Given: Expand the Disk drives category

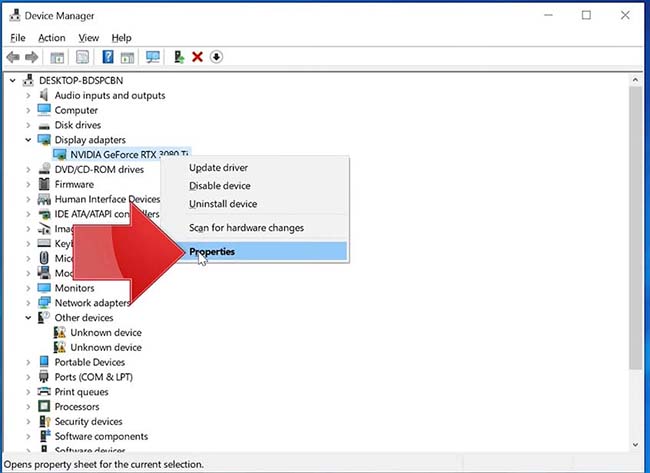Looking at the screenshot, I should point(28,125).
